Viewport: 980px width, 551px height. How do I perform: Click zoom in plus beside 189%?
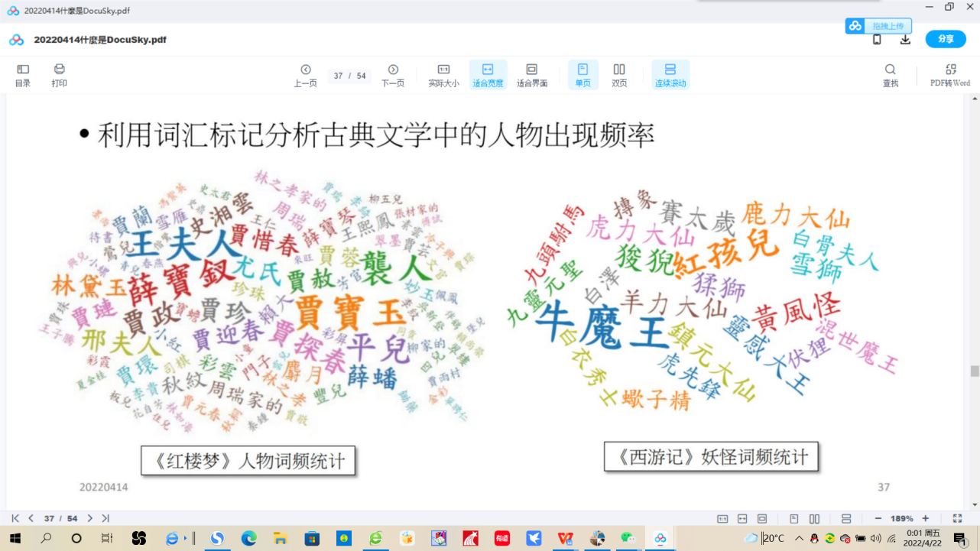click(926, 518)
